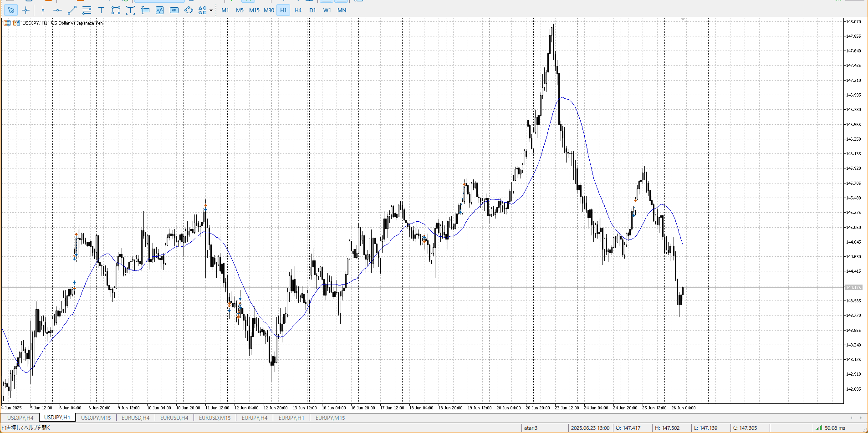Pick the horizontal line drawing tool

click(57, 10)
